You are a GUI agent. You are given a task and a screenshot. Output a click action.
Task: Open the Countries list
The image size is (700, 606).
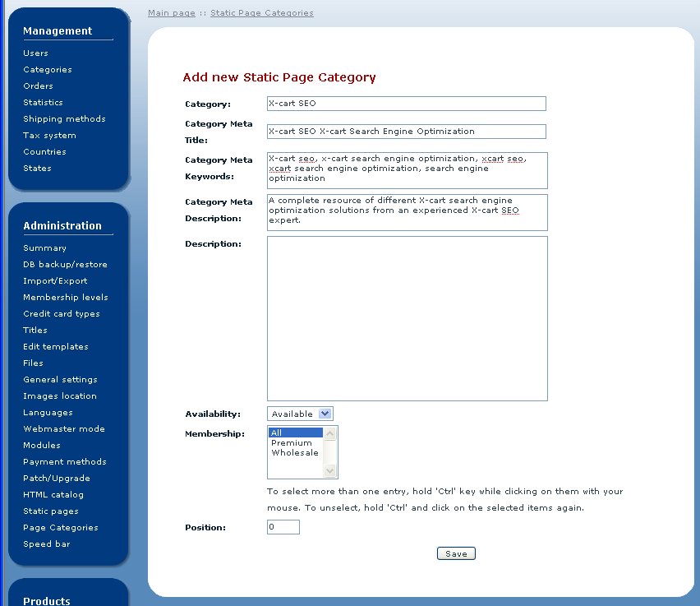pos(44,152)
